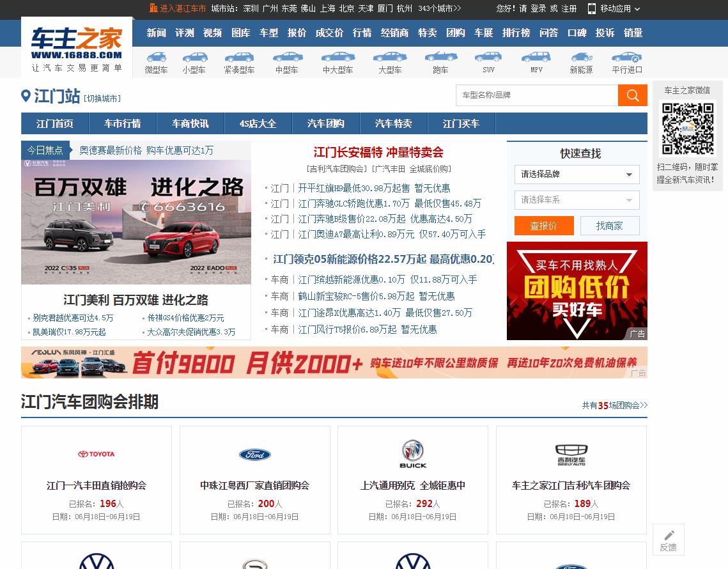
Task: Open 江门一汽丰田直销抢购会 card title
Action: click(97, 485)
